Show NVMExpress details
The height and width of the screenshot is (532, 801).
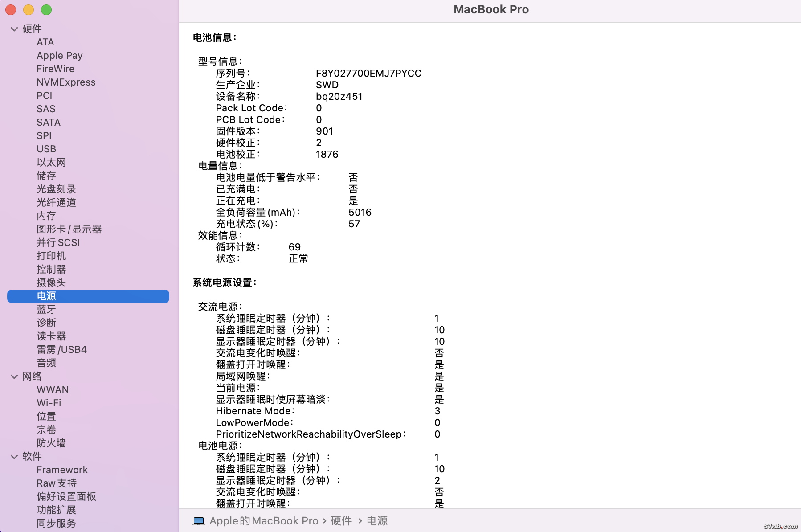(x=66, y=82)
